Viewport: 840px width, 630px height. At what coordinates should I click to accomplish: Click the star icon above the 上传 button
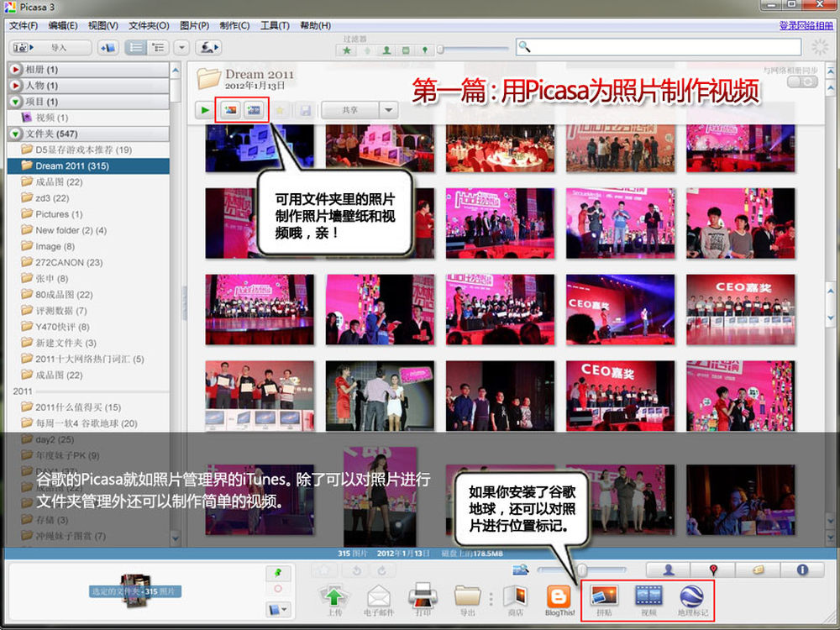(x=324, y=571)
